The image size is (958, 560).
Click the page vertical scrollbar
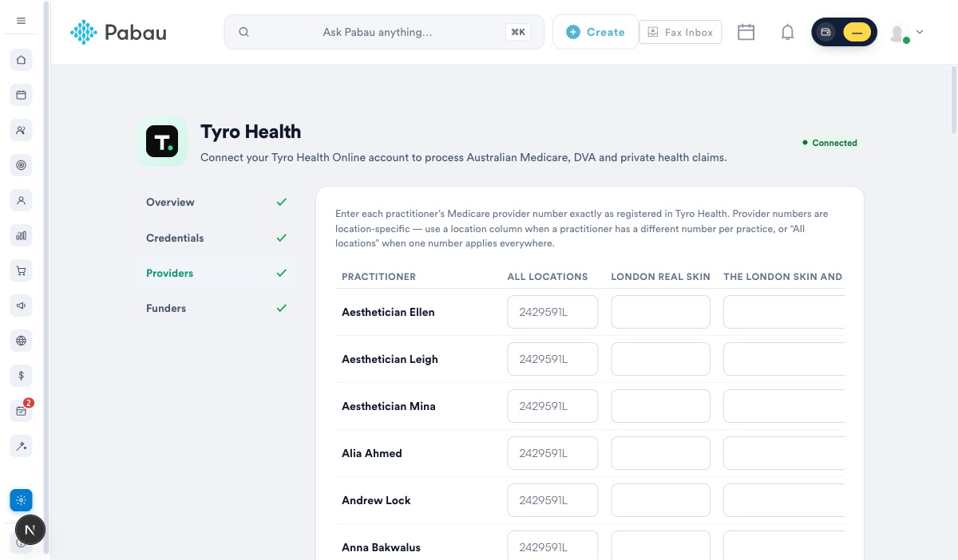coord(954,100)
